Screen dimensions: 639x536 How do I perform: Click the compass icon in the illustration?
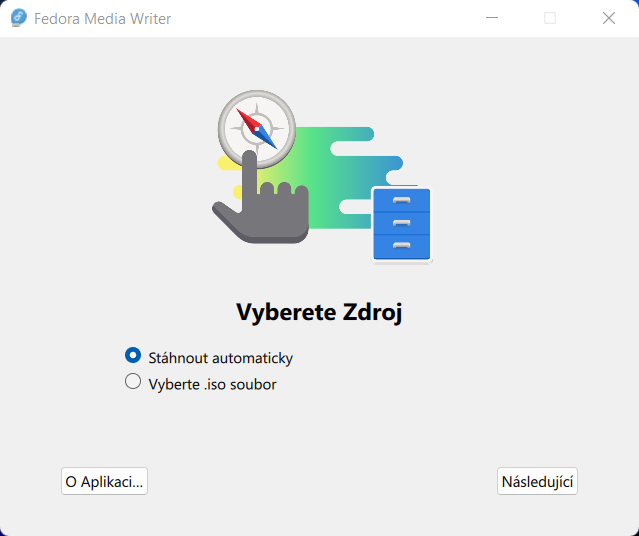point(257,128)
